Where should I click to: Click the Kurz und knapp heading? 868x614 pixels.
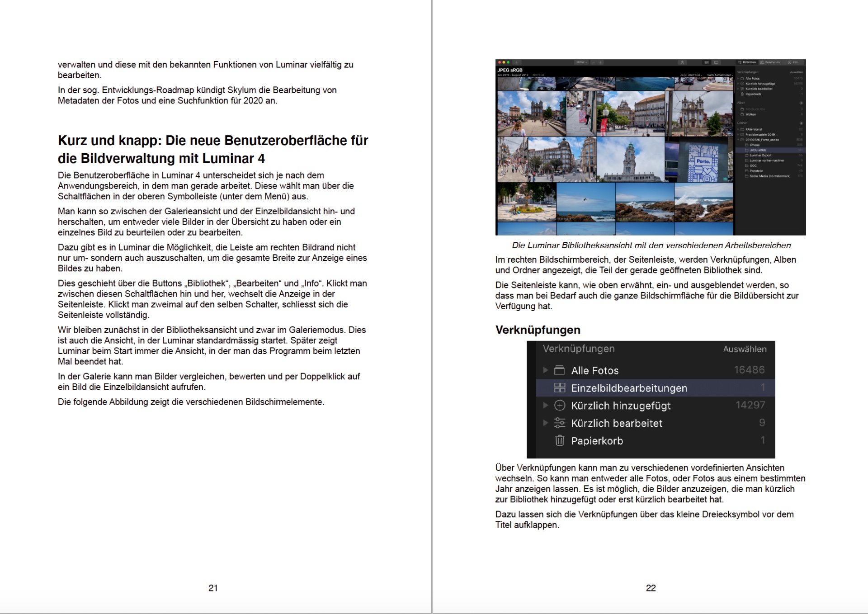213,149
